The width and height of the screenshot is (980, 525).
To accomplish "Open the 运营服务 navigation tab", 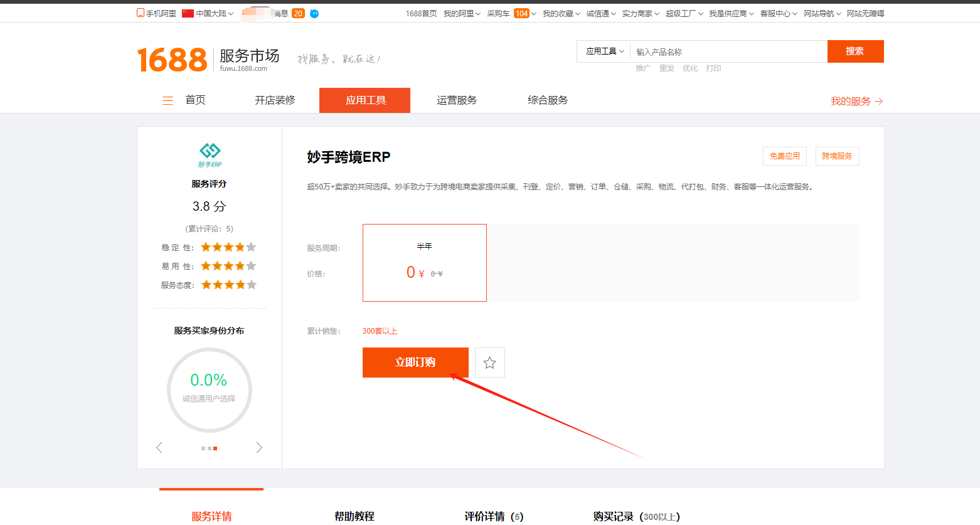I will tap(457, 100).
